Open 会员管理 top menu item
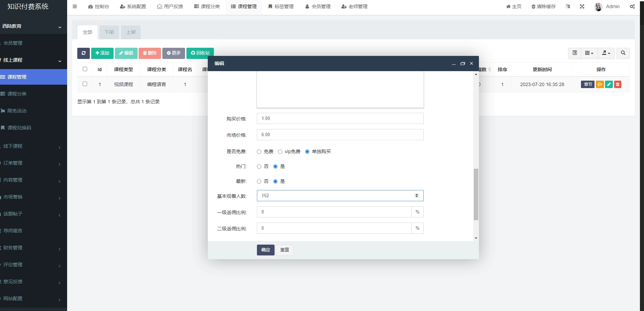Screen dimensions: 644x311 318,6
